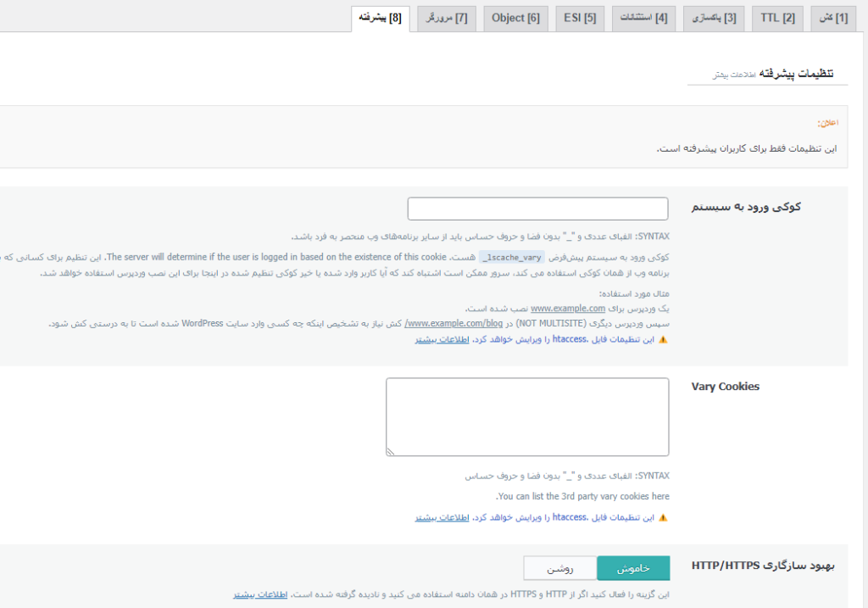Select the [8] پیشرفته tab
Image resolution: width=868 pixels, height=608 pixels.
(x=380, y=18)
